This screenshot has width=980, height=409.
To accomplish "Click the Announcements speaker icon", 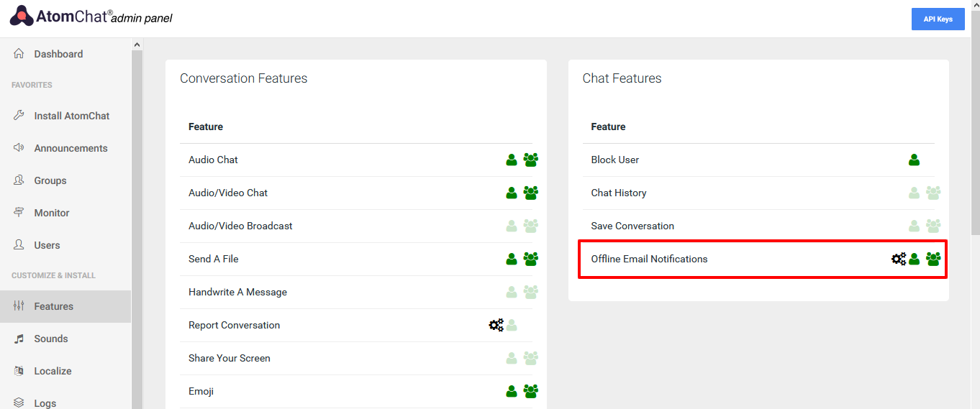I will 19,148.
